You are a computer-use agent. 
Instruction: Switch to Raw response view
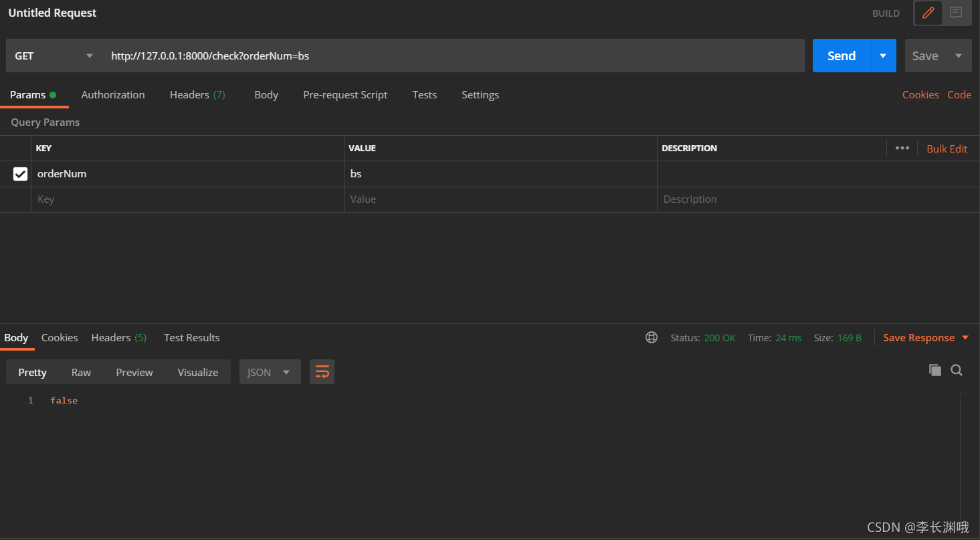pos(81,372)
